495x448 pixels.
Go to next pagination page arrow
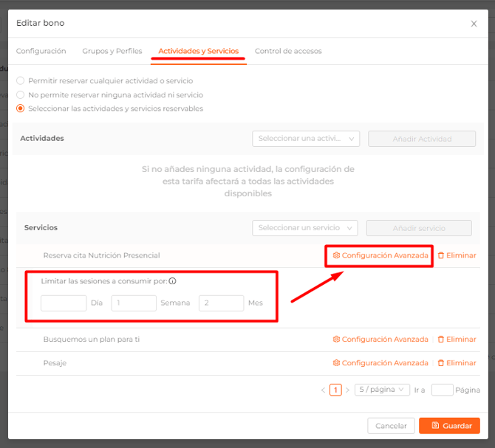[347, 390]
